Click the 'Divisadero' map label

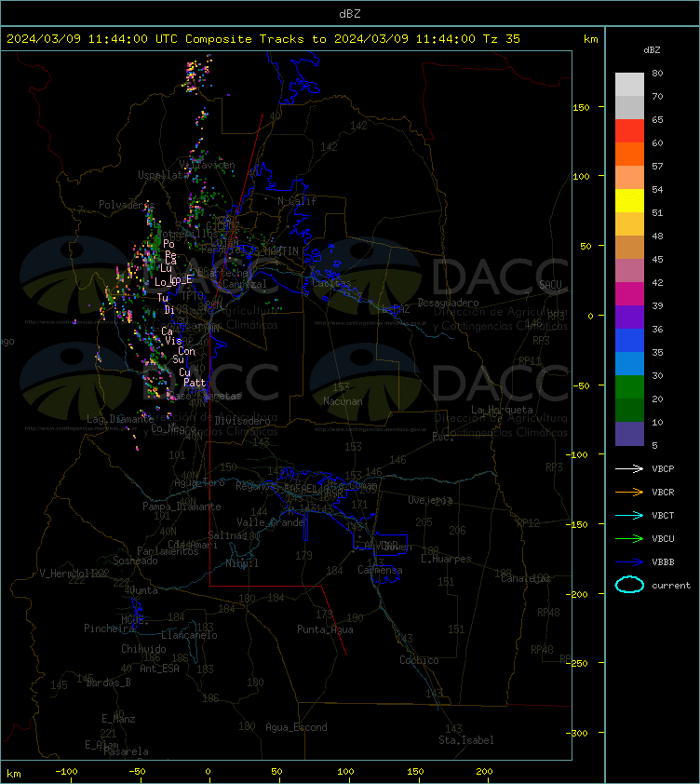(x=243, y=421)
